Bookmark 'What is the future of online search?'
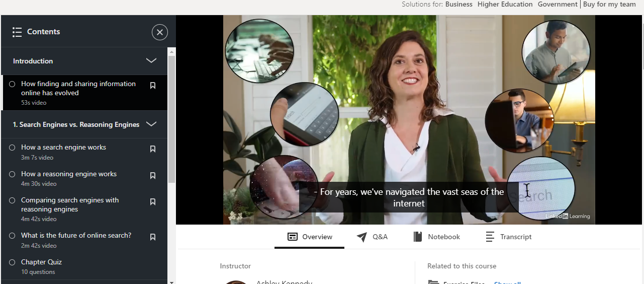644x284 pixels. click(153, 237)
